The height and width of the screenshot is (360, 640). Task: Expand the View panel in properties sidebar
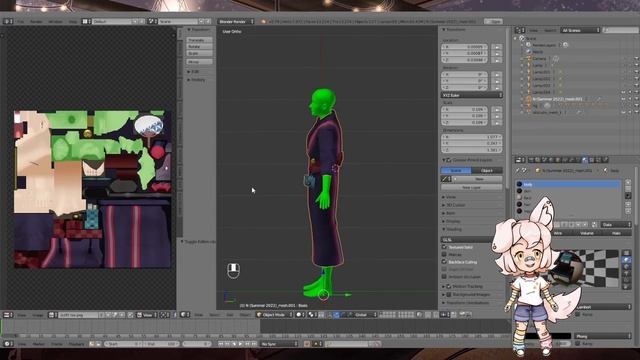(449, 197)
